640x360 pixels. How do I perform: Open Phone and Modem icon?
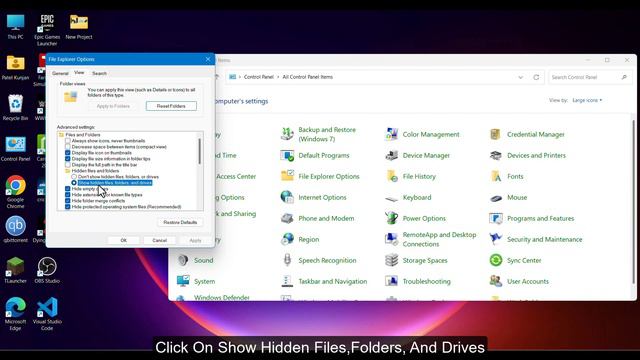coord(287,218)
